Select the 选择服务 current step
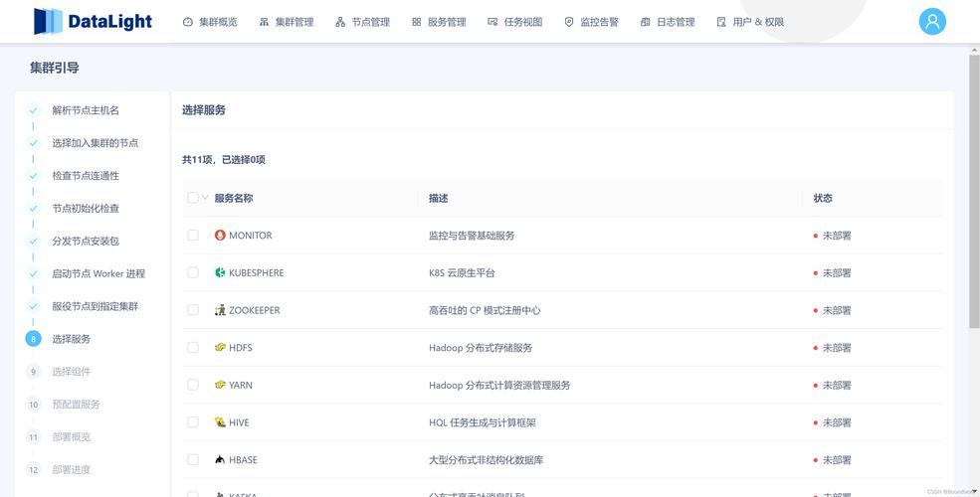The width and height of the screenshot is (980, 497). click(72, 338)
